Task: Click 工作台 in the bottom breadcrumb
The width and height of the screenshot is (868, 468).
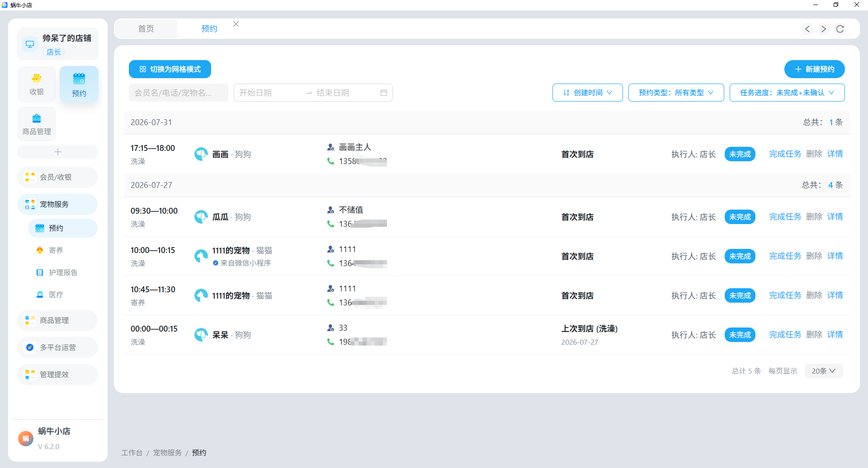Action: [x=132, y=453]
